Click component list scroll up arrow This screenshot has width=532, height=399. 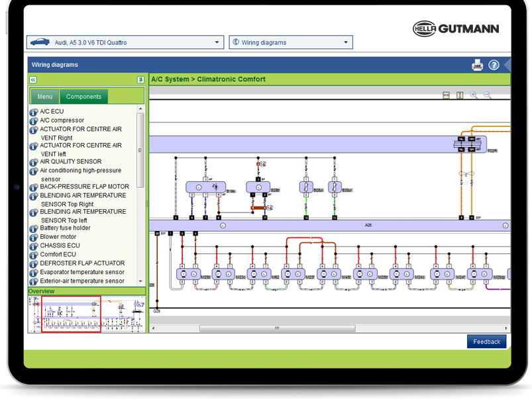[x=140, y=109]
